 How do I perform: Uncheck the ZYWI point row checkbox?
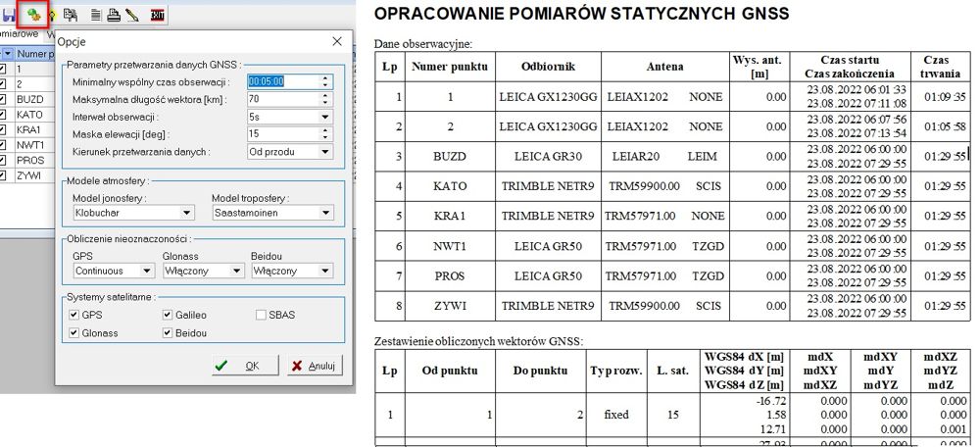(4, 175)
